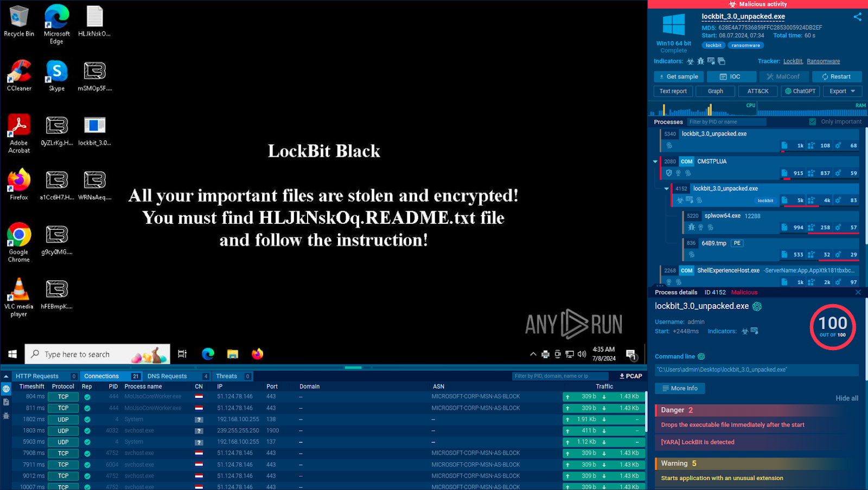The image size is (868, 490).
Task: Switch to the Threats tab
Action: coord(232,376)
